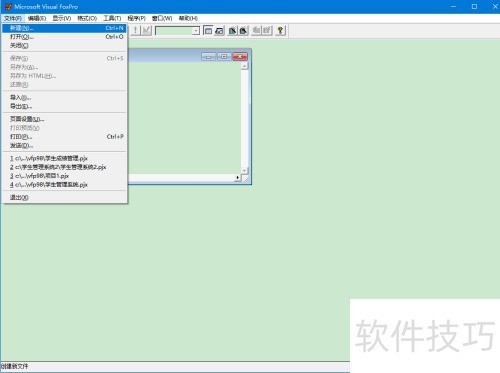Open the 窗口(W) menu
This screenshot has height=373, width=500.
[162, 18]
